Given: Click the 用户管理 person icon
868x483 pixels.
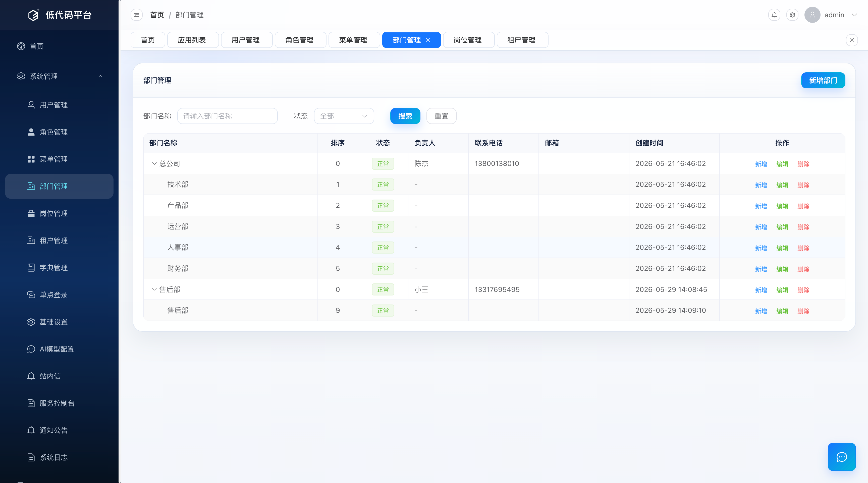Looking at the screenshot, I should 31,105.
